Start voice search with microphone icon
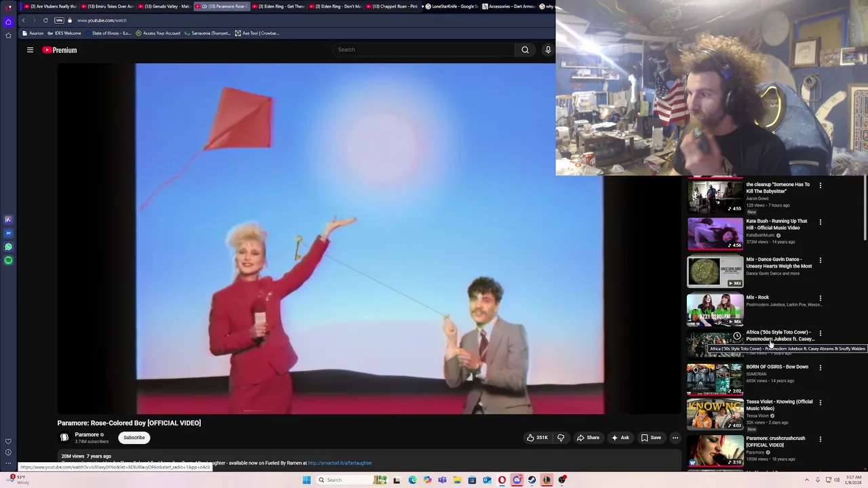The width and height of the screenshot is (868, 488). pyautogui.click(x=548, y=49)
